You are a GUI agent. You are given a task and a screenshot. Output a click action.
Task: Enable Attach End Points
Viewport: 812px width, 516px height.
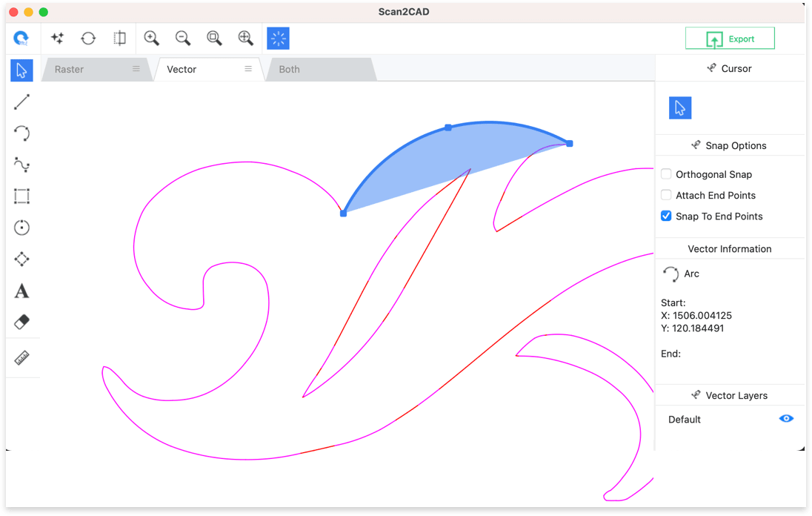pos(666,195)
